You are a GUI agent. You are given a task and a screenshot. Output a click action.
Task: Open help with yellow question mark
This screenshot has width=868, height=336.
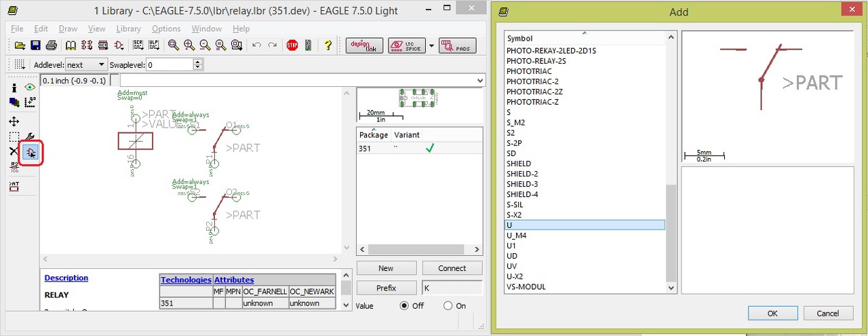pyautogui.click(x=328, y=45)
